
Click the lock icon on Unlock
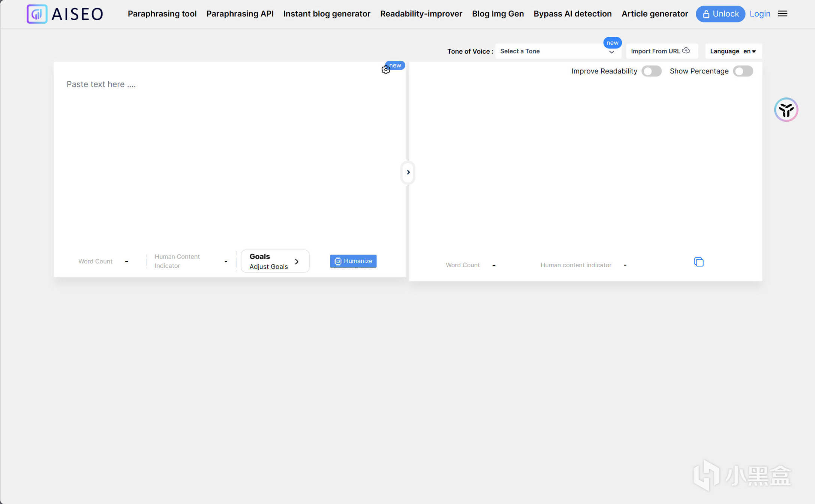pyautogui.click(x=706, y=14)
